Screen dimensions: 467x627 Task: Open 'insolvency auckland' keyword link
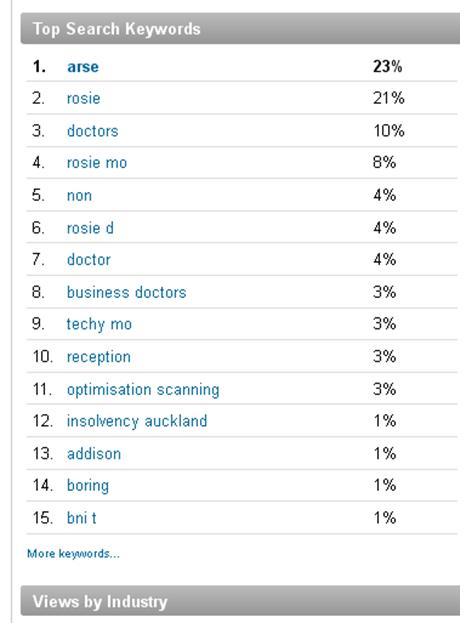coord(137,421)
